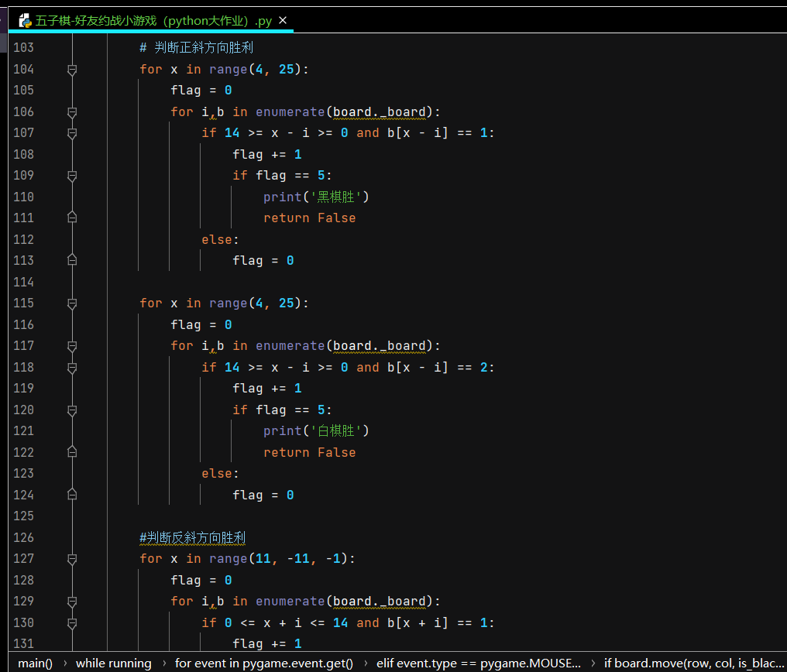Collapse the for loop at line 115
Screen dimensions: 787x672
tap(72, 303)
